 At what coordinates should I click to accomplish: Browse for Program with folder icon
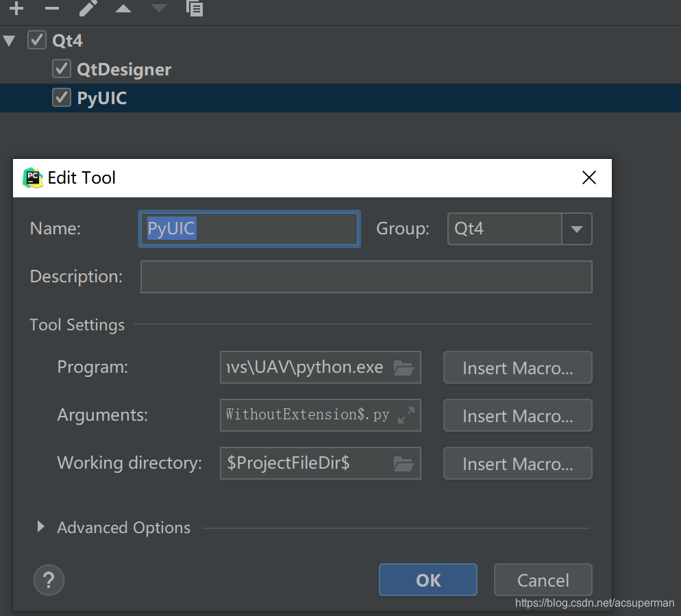pyautogui.click(x=404, y=367)
